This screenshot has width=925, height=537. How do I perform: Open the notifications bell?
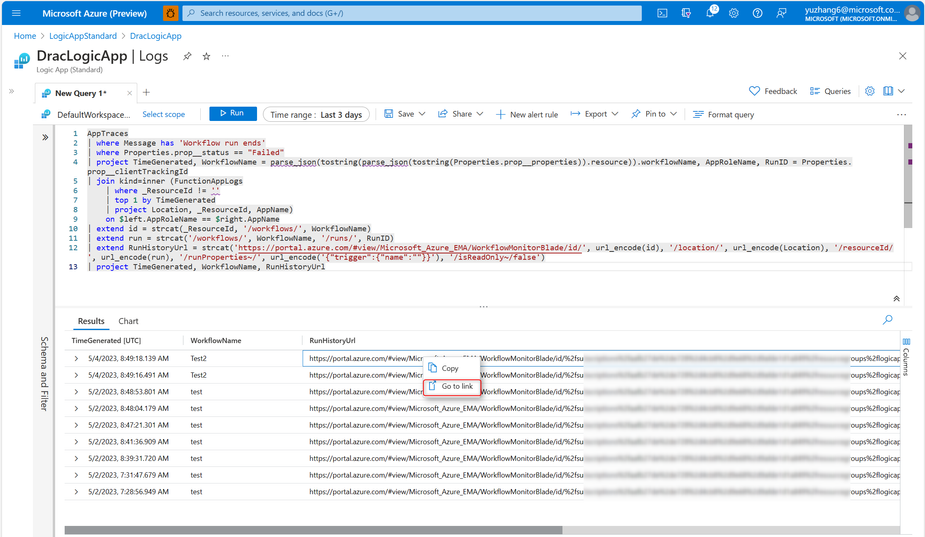[710, 13]
